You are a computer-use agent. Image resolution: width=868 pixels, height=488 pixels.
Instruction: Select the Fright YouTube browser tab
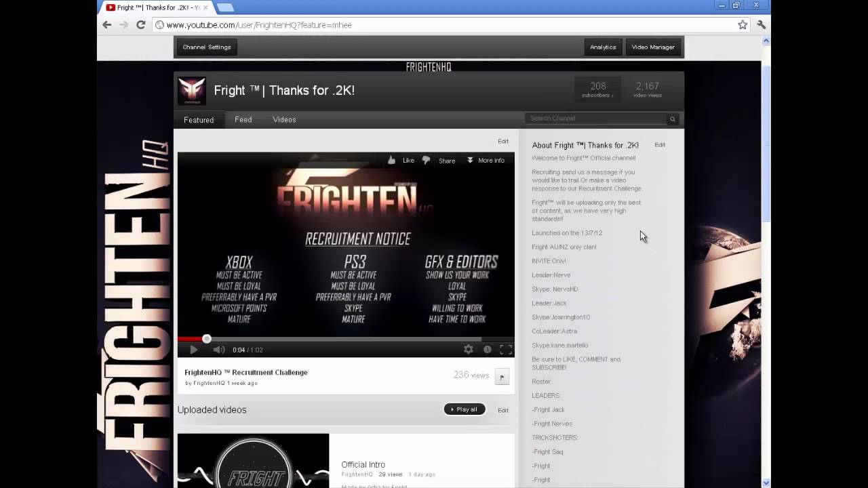tap(157, 7)
